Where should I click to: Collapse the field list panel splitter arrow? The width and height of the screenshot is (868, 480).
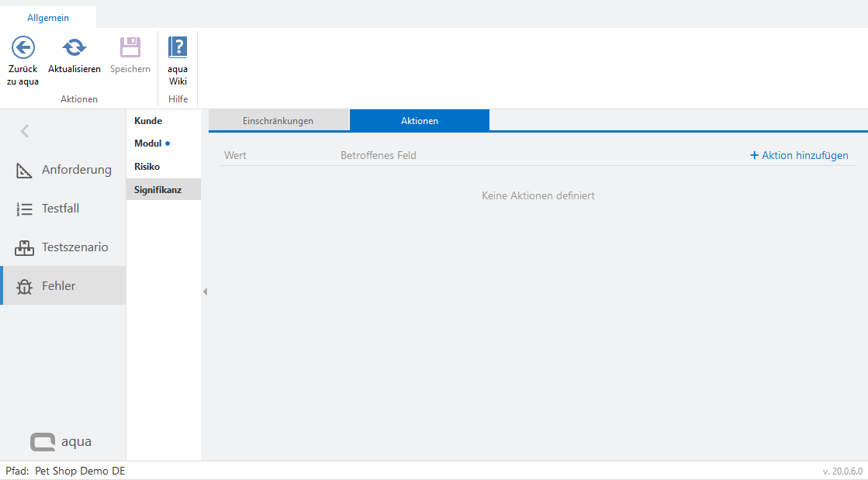pyautogui.click(x=205, y=292)
